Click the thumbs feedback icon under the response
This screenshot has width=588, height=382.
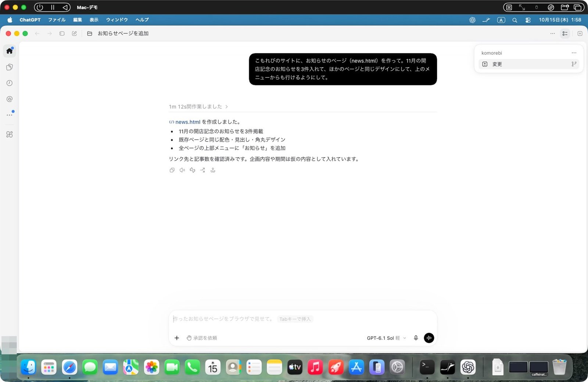point(192,170)
